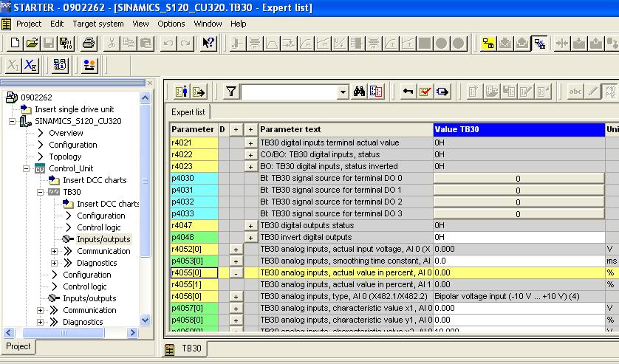Image resolution: width=619 pixels, height=364 pixels.
Task: Open the Project menu
Action: click(28, 24)
